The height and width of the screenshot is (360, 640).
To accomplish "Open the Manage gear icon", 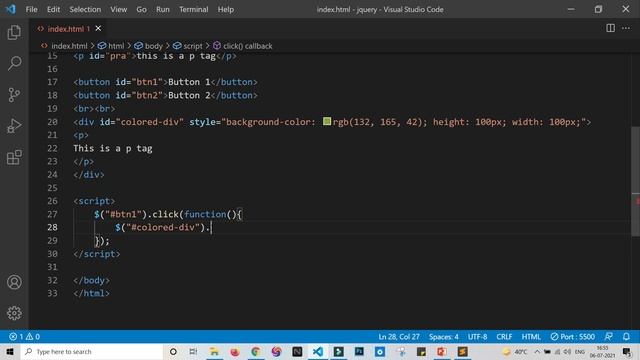I will tap(14, 313).
